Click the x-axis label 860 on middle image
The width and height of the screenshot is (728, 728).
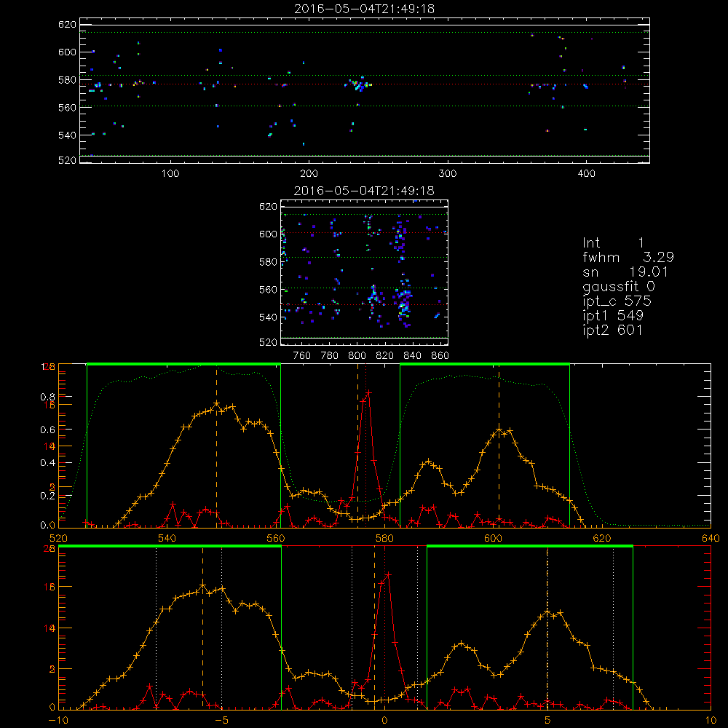tap(440, 356)
